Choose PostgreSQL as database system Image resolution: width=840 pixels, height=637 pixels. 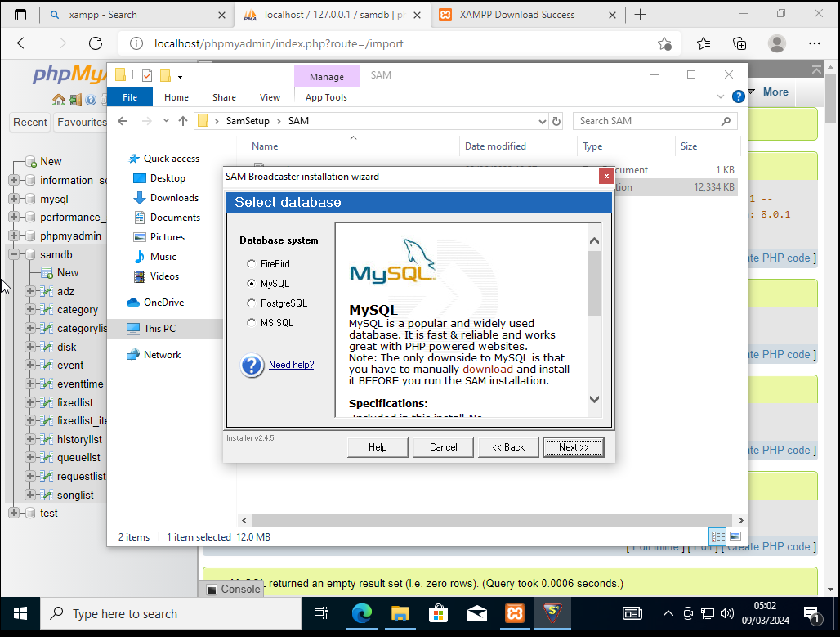click(251, 303)
